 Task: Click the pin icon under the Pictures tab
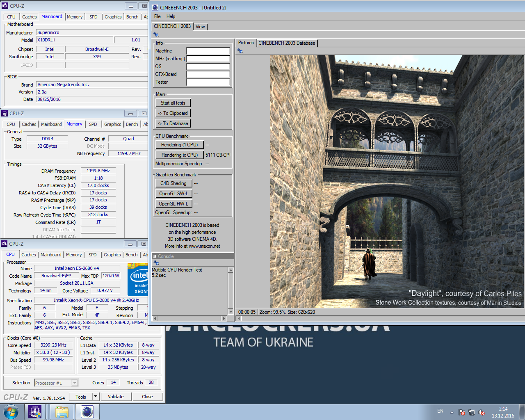click(x=240, y=51)
